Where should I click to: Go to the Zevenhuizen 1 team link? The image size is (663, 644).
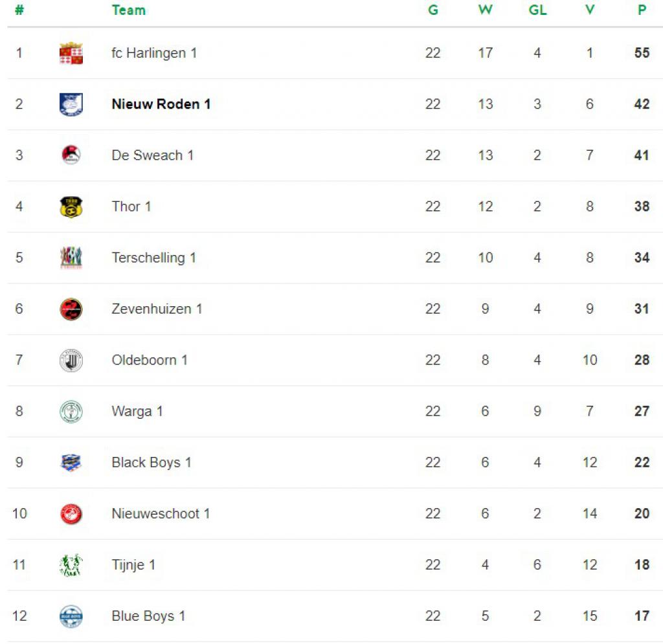tap(157, 309)
